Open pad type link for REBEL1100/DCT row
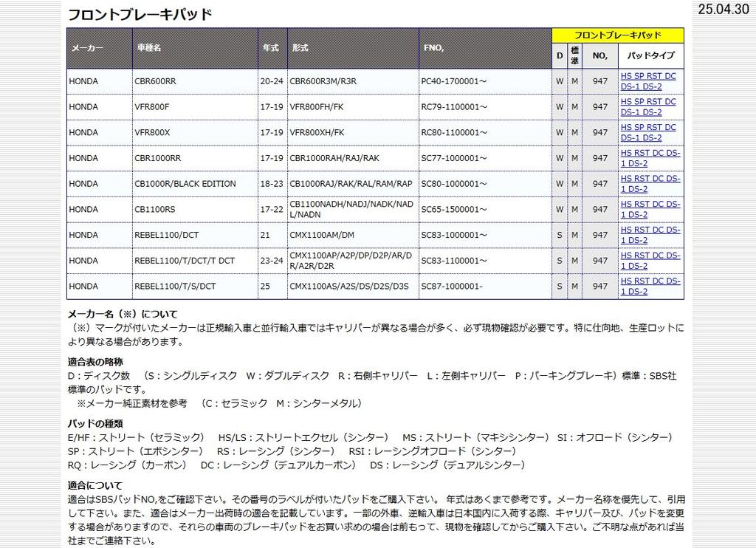The height and width of the screenshot is (548, 756). (650, 235)
